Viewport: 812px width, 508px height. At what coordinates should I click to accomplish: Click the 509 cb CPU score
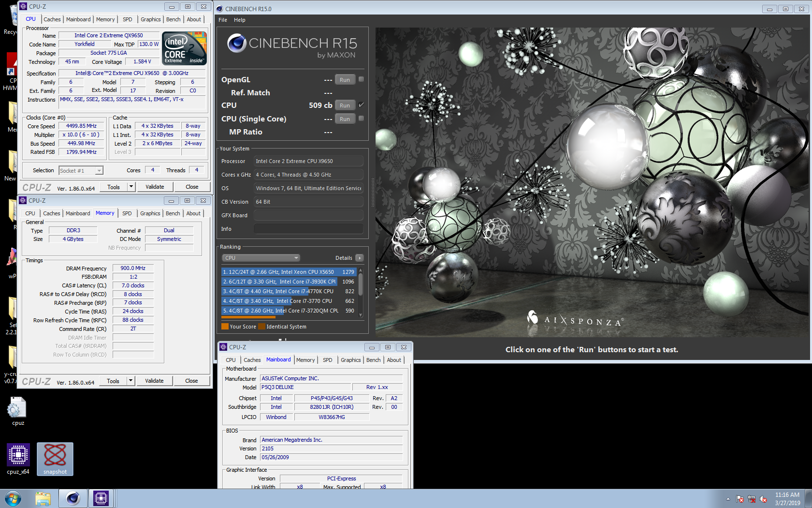(x=320, y=105)
